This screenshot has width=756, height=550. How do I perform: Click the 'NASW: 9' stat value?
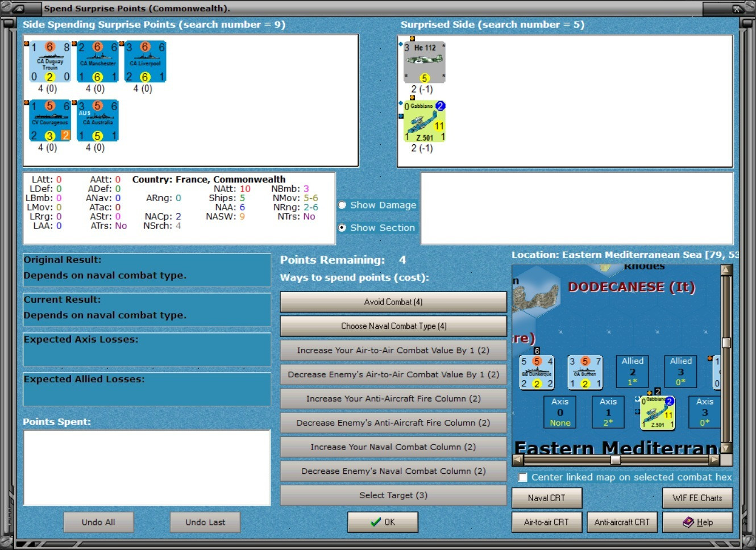226,216
